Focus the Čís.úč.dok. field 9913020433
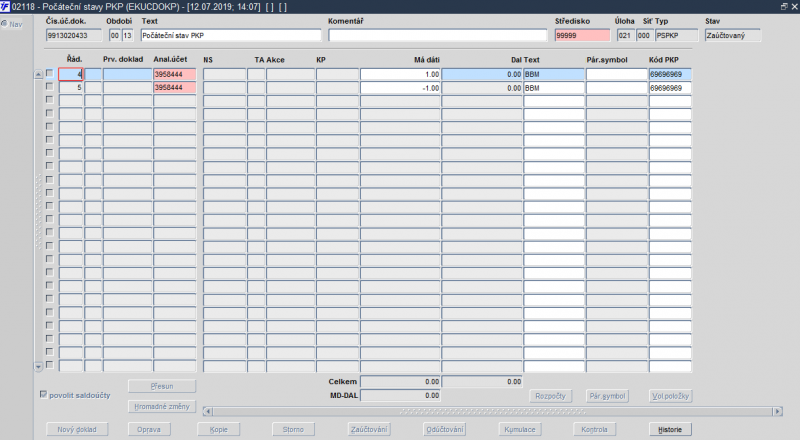This screenshot has width=800, height=440. (x=74, y=35)
